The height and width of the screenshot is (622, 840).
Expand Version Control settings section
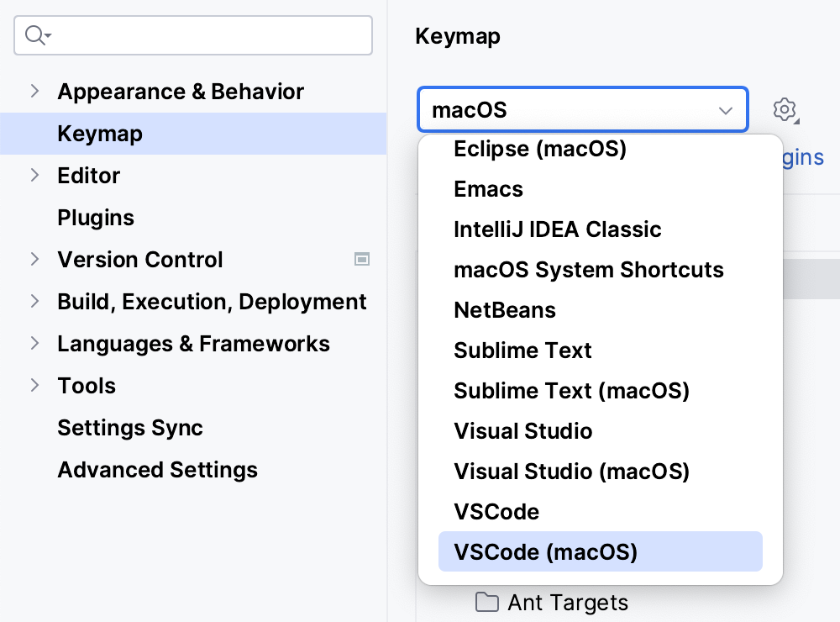click(34, 260)
